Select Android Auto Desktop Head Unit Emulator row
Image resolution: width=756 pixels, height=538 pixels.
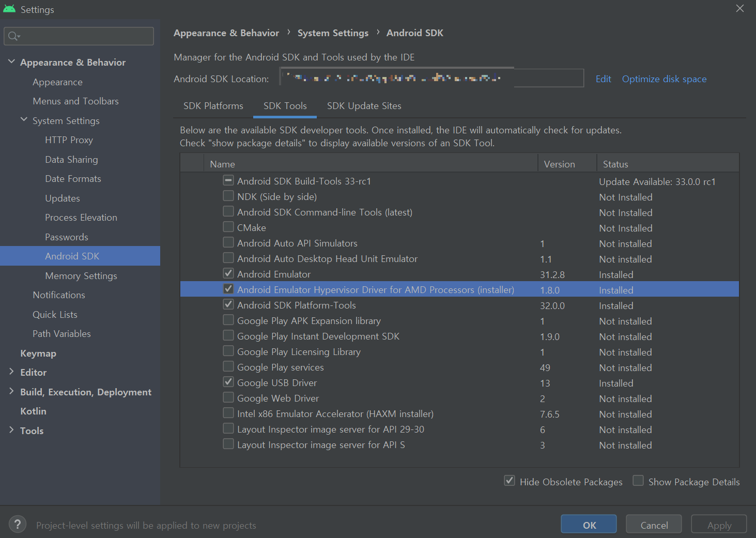tap(459, 259)
